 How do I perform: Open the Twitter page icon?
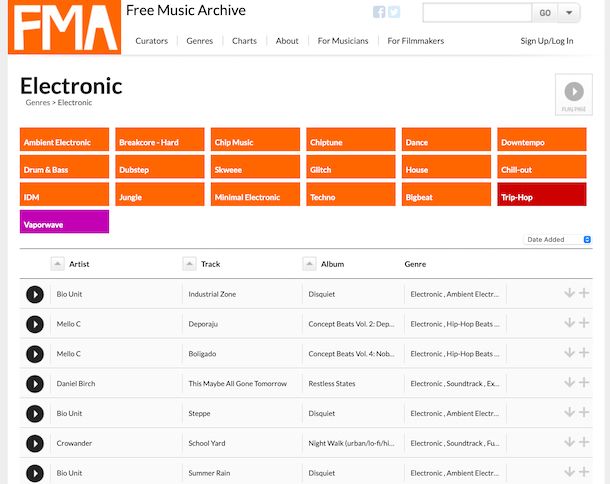pyautogui.click(x=394, y=12)
